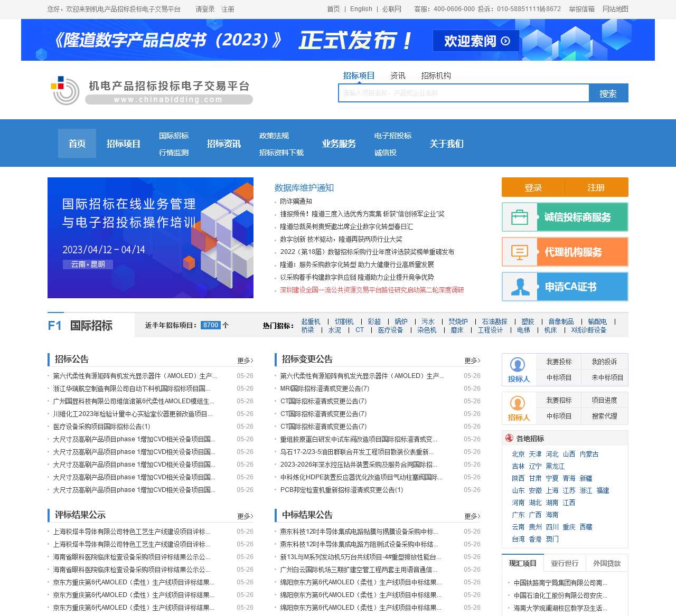
Task: Click 未中标项目 link
Action: (x=607, y=377)
